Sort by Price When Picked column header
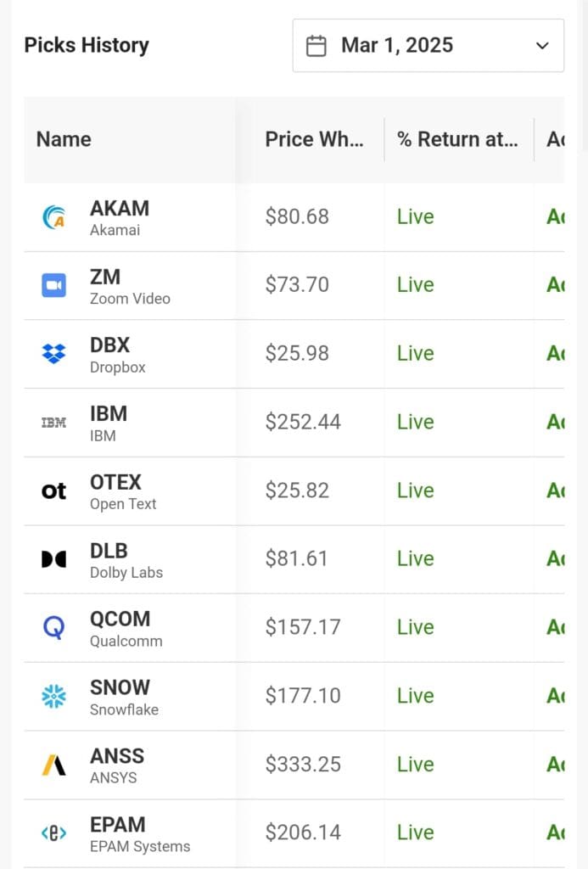 pos(314,139)
